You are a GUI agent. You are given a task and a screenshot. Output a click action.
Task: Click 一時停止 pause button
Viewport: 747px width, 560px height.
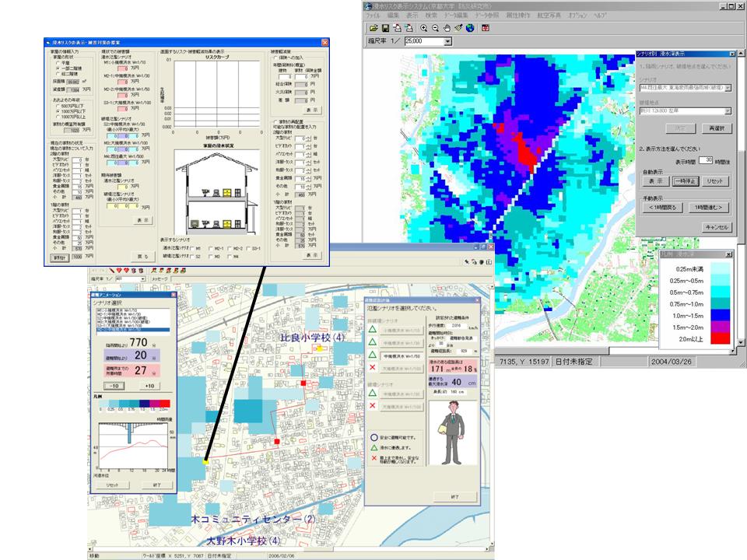686,181
